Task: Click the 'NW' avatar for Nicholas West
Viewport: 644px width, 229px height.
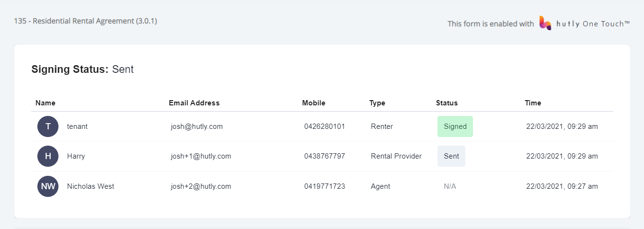Action: [x=48, y=186]
